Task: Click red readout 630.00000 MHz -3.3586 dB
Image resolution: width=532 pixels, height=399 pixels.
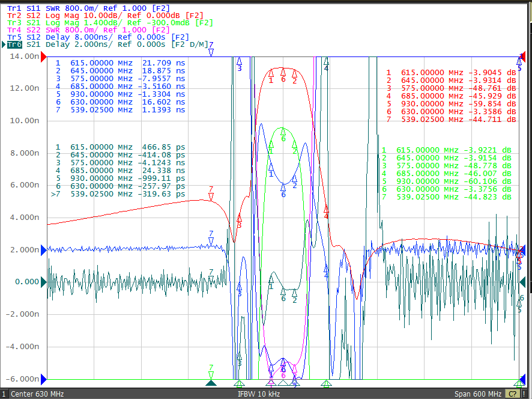Action: [x=451, y=111]
